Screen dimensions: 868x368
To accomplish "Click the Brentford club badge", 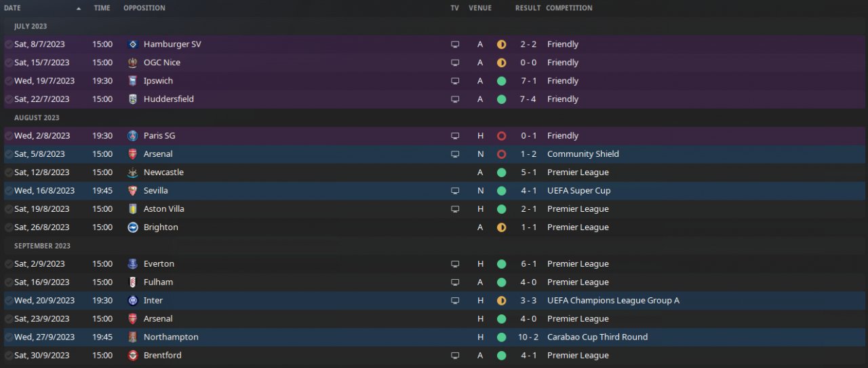I will coord(133,356).
